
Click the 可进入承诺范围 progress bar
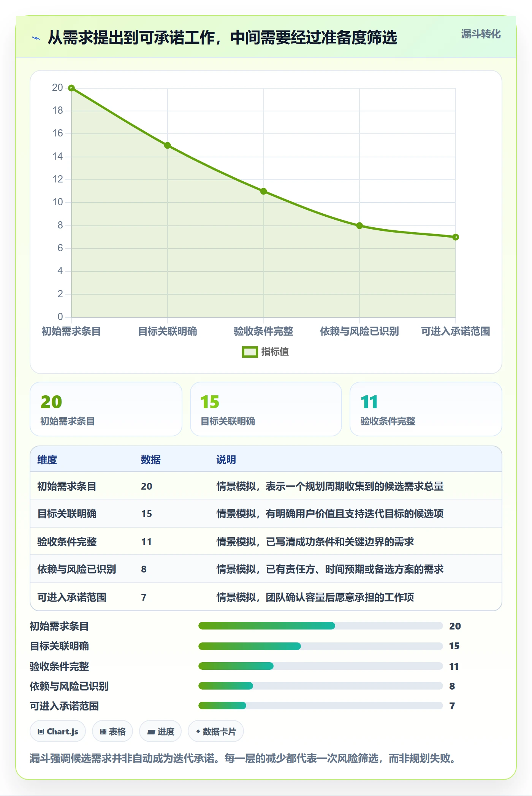click(321, 706)
